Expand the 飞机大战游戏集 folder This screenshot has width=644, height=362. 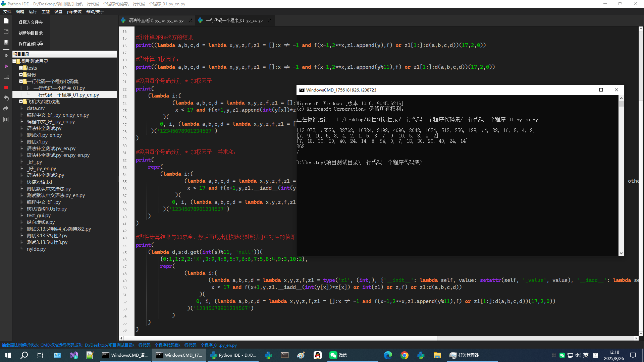tap(21, 102)
